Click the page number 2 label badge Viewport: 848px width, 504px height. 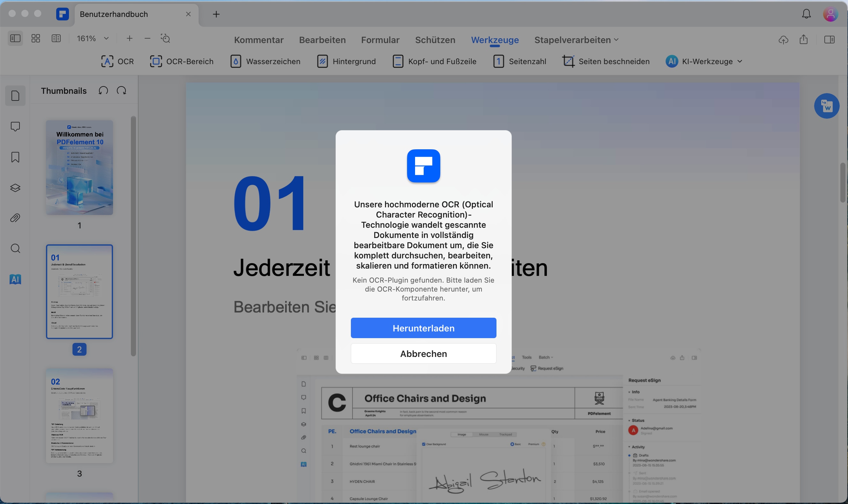[79, 350]
